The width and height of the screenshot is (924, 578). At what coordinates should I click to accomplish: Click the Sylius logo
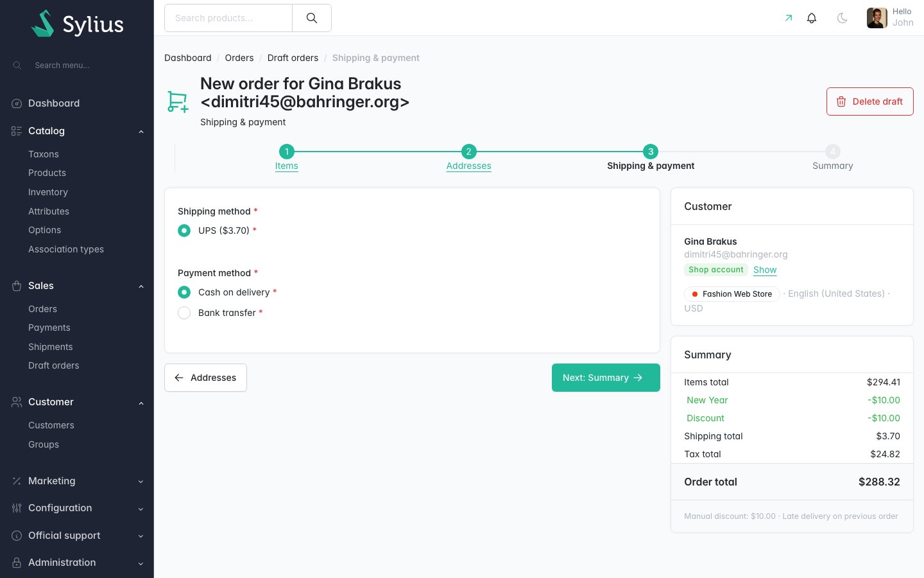pos(77,24)
